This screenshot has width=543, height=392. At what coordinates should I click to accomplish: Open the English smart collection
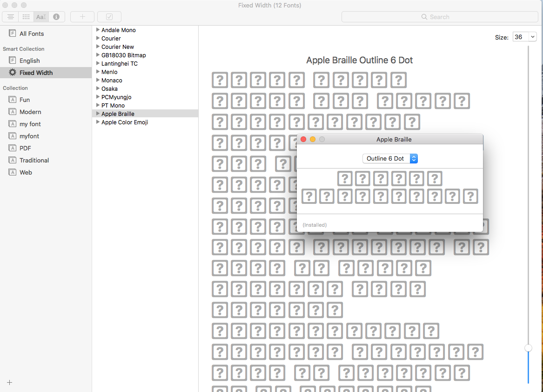pyautogui.click(x=29, y=61)
